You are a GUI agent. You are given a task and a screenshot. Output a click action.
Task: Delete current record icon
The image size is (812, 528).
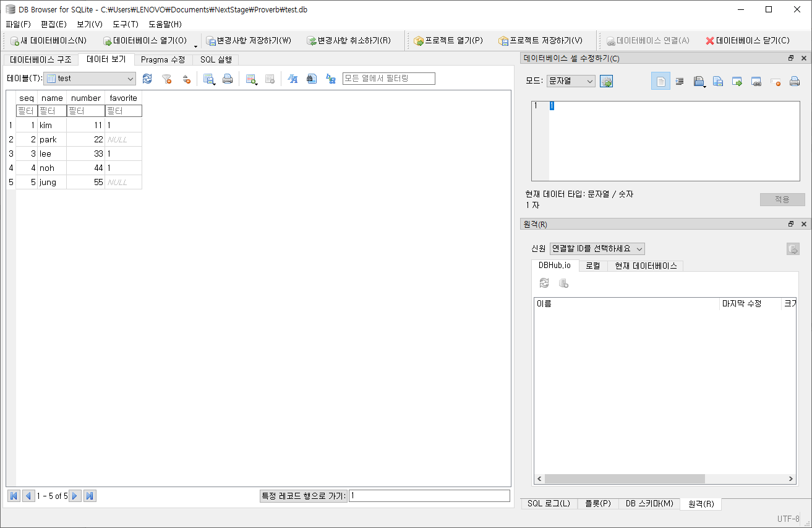[x=270, y=79]
